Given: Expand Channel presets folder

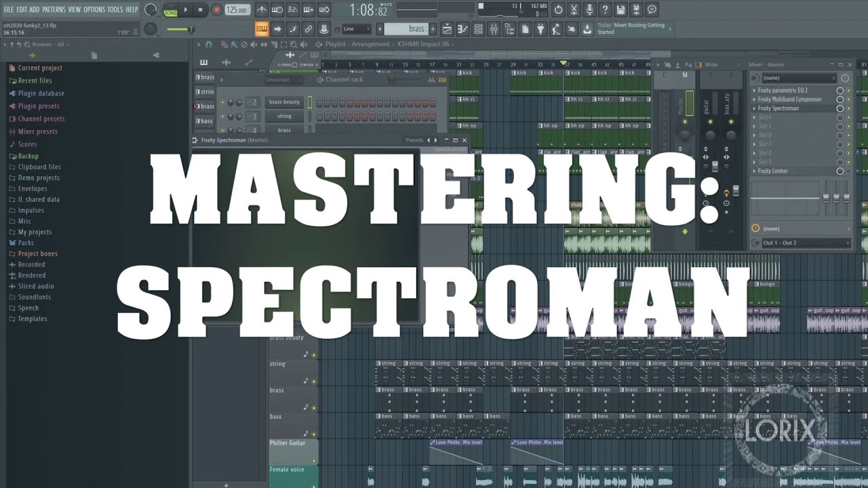Looking at the screenshot, I should click(41, 119).
